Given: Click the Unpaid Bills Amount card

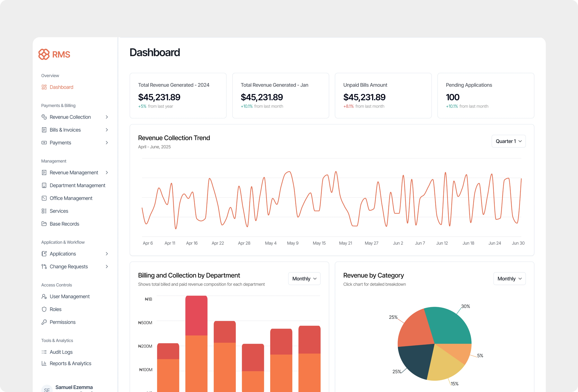Looking at the screenshot, I should click(x=383, y=95).
